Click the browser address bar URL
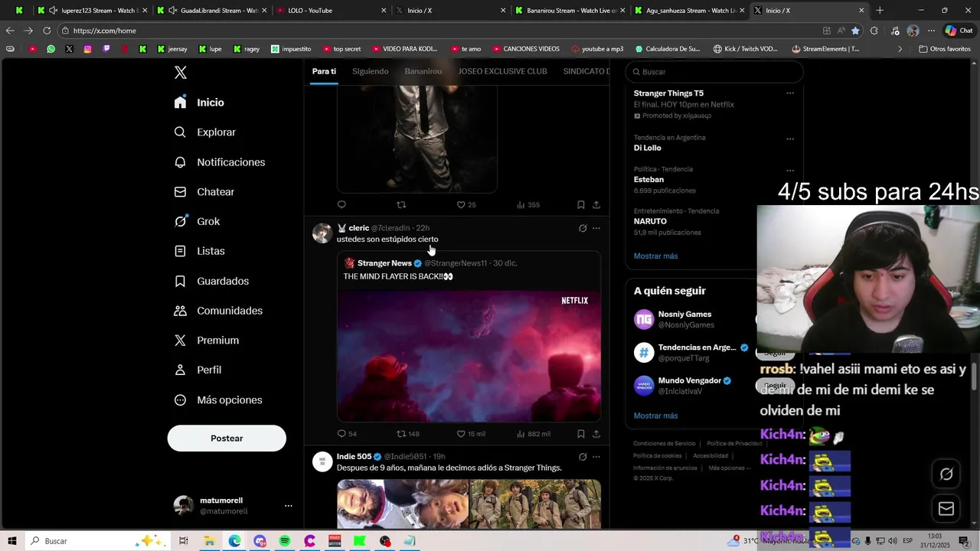This screenshot has width=980, height=551. pos(105,31)
